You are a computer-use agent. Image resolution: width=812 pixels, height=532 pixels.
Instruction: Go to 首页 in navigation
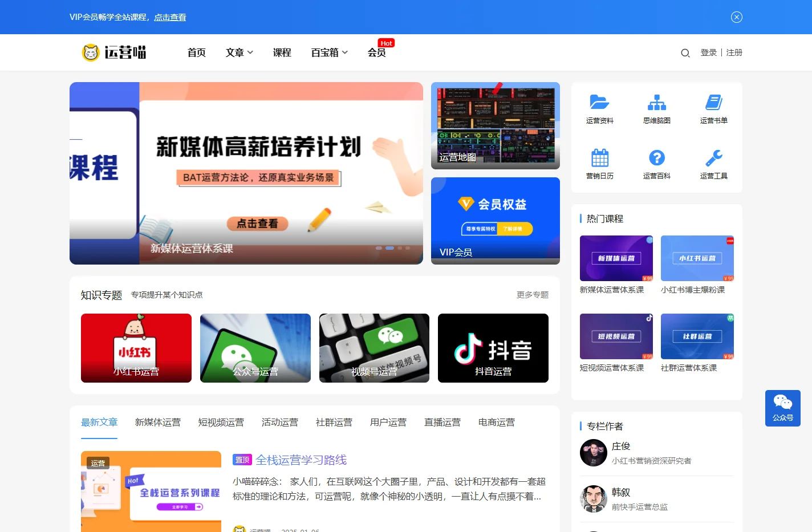(x=197, y=52)
